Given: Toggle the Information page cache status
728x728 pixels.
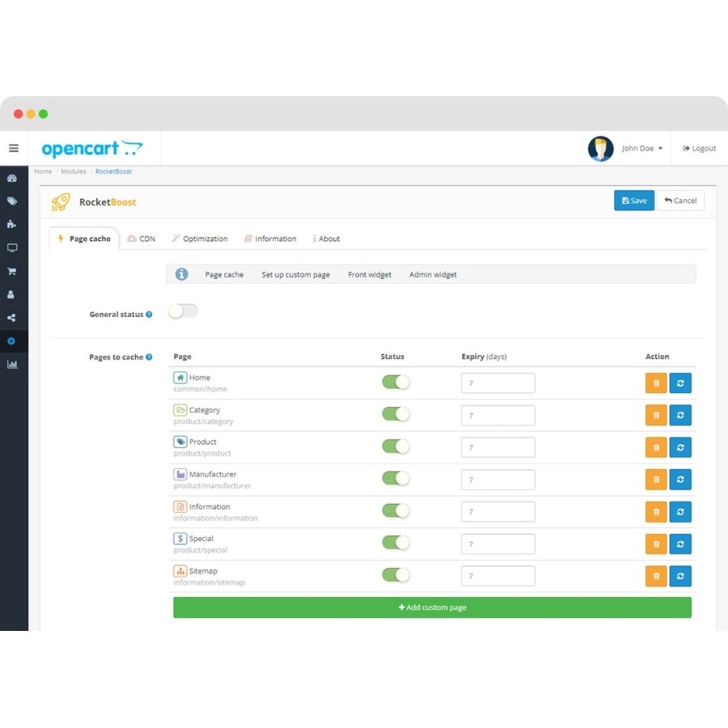Looking at the screenshot, I should (396, 510).
